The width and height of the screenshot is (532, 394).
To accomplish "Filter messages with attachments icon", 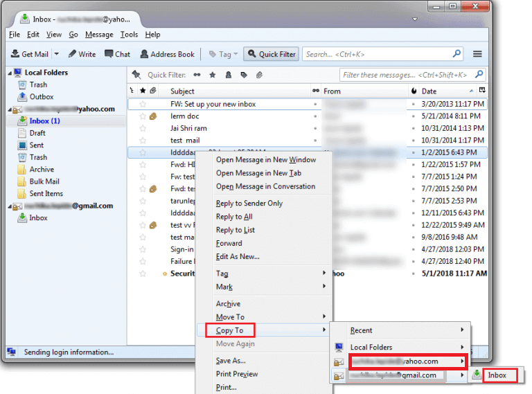I will point(258,75).
